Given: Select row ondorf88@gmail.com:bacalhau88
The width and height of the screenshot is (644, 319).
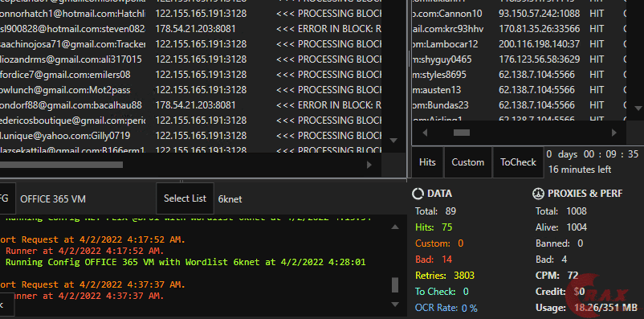Looking at the screenshot, I should coord(191,104).
